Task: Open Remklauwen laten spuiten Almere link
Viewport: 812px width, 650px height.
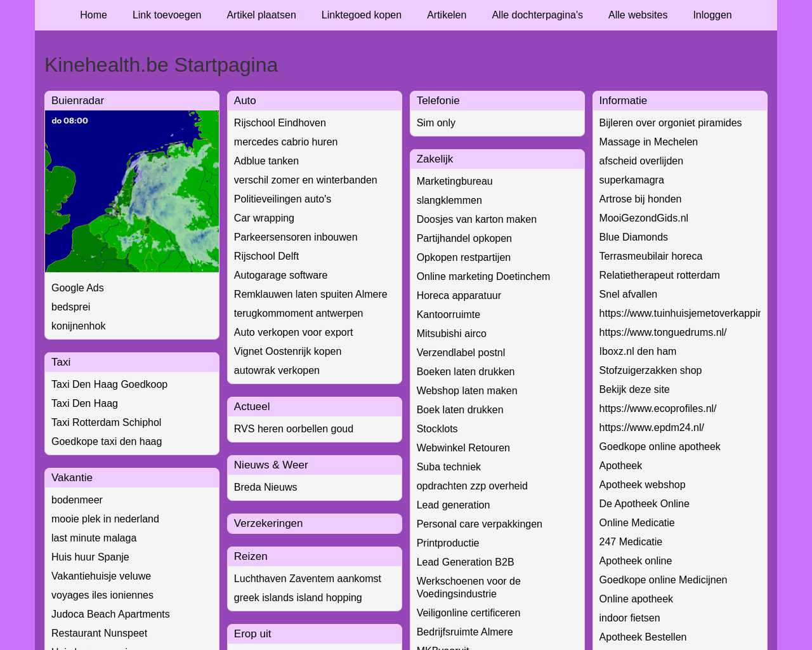Action: tap(310, 295)
